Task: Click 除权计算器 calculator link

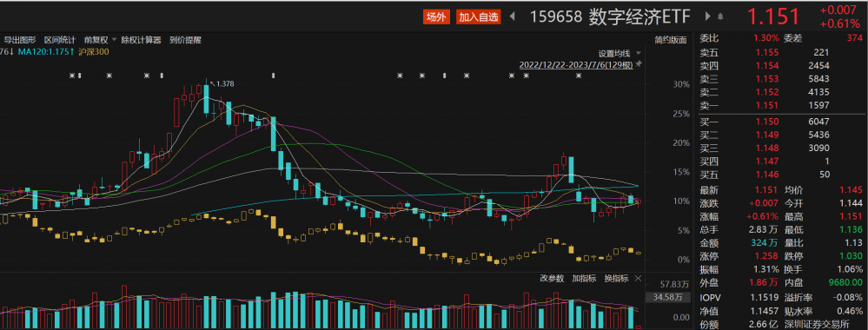Action: point(141,40)
